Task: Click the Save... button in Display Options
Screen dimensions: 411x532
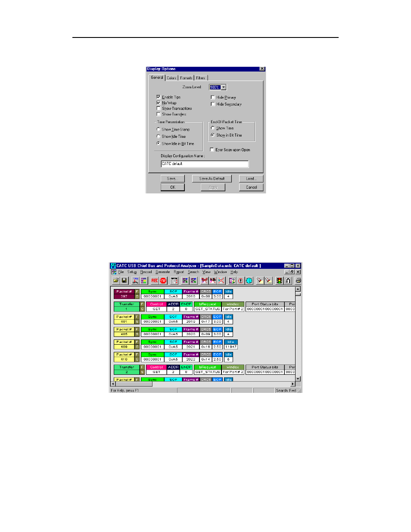Action: coord(172,178)
